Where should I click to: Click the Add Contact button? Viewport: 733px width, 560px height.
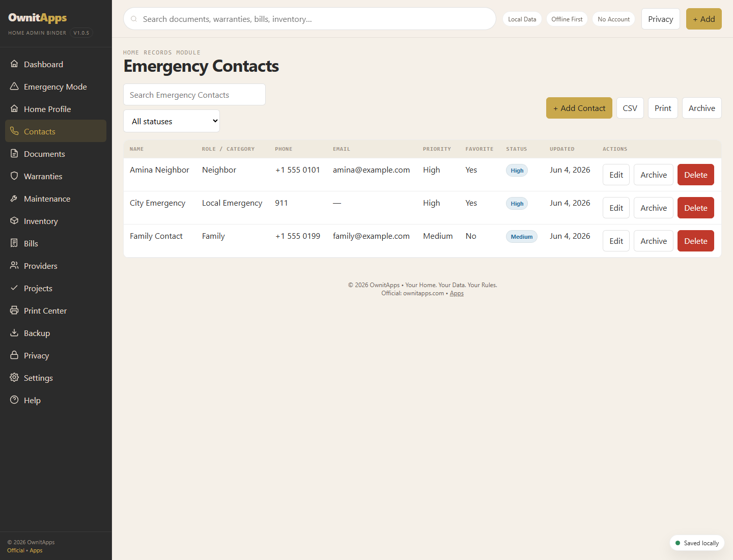[579, 108]
